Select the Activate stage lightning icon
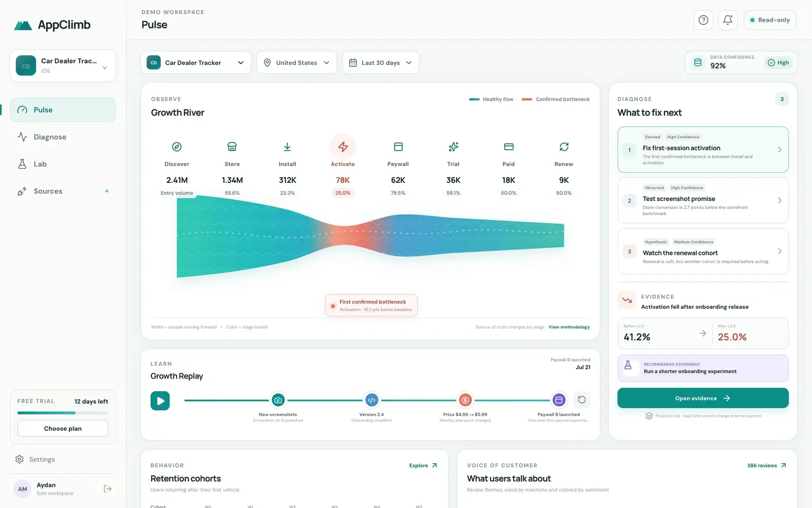Screen dimensions: 812x508 pyautogui.click(x=343, y=147)
